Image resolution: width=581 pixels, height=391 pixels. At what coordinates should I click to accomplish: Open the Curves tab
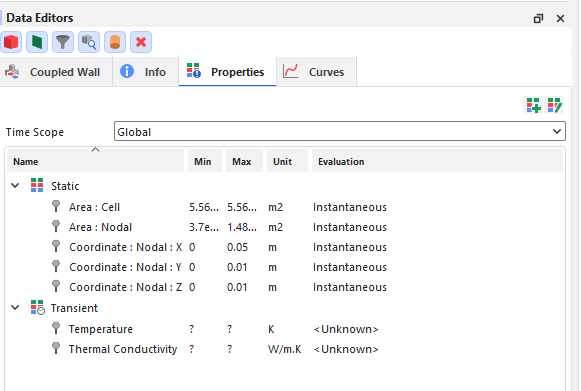[x=316, y=72]
